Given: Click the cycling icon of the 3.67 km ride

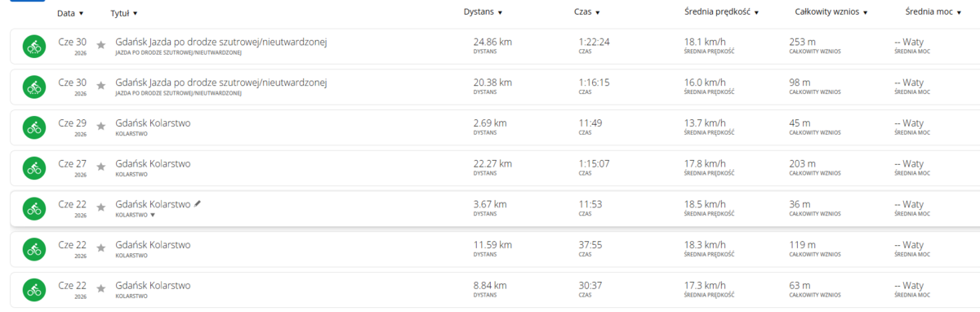Looking at the screenshot, I should [x=33, y=209].
